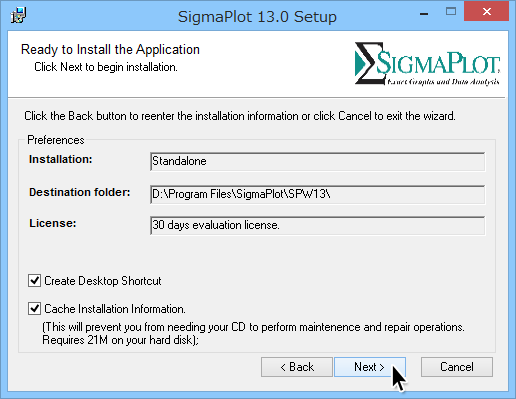Click the installer icon in the title bar
This screenshot has height=399, width=516.
[18, 15]
